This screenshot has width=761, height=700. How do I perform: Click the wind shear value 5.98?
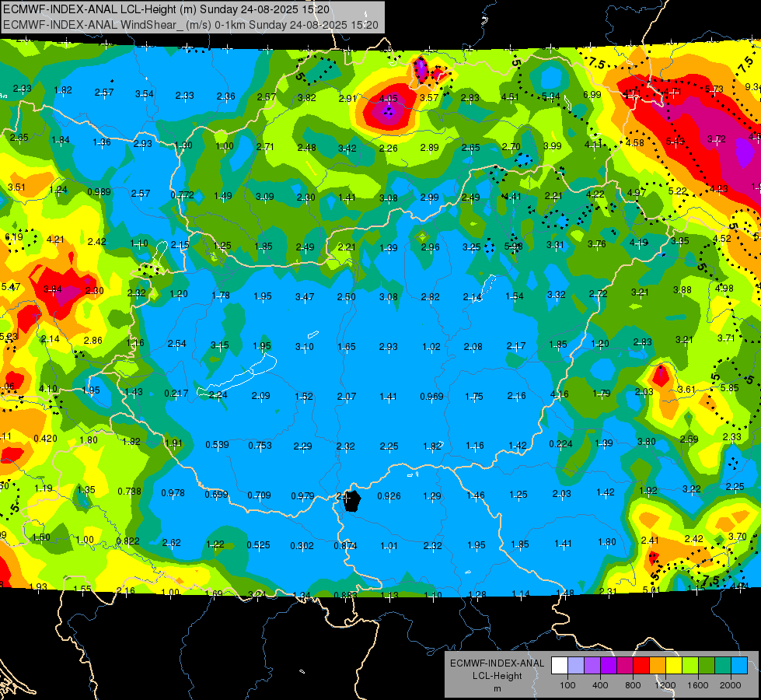point(514,247)
